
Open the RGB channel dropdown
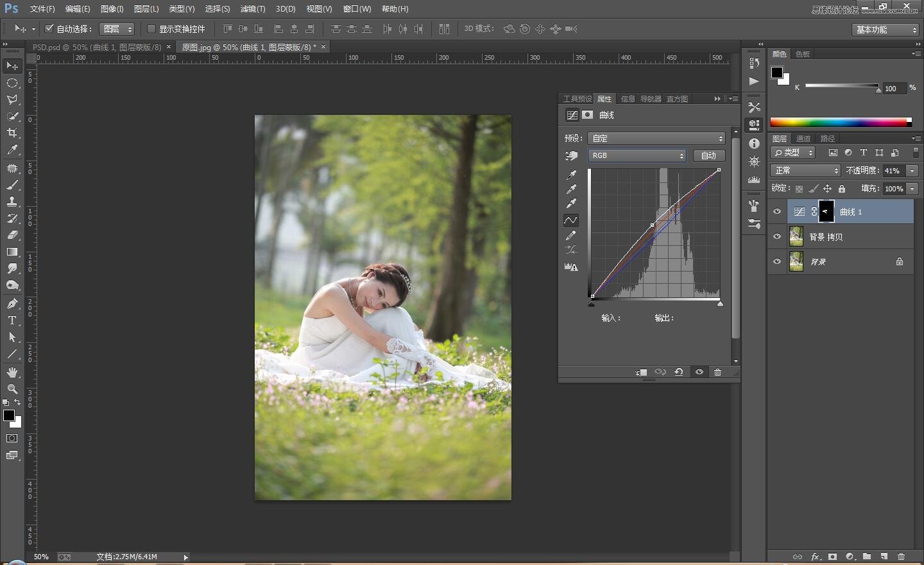pyautogui.click(x=637, y=155)
